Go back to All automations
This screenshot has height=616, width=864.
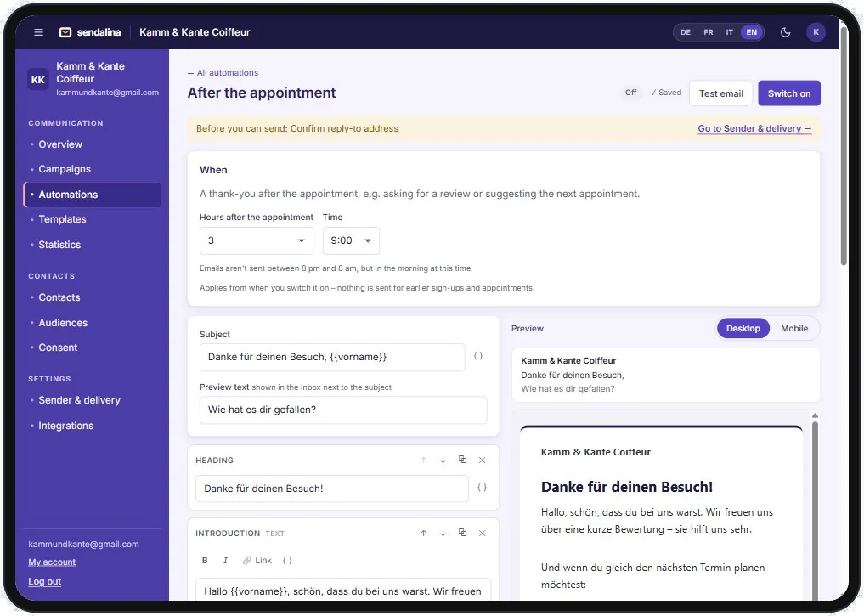(223, 73)
